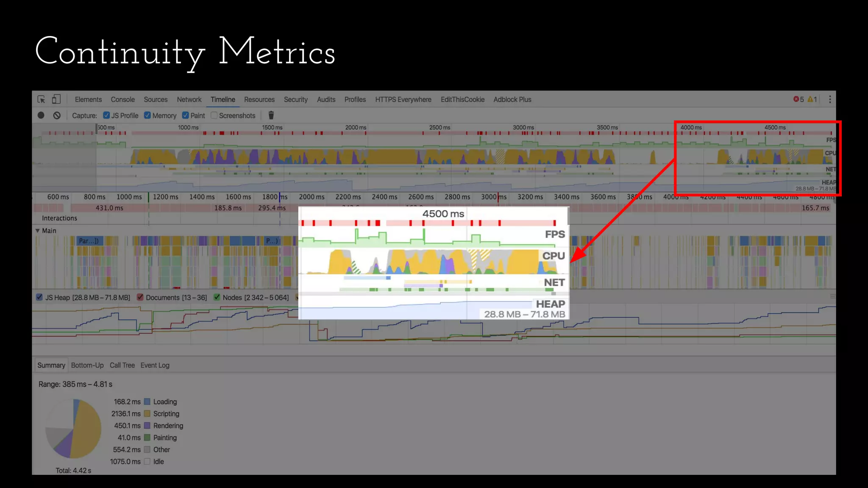This screenshot has width=868, height=488.
Task: Click the trash can garbage collect icon
Action: pos(271,115)
